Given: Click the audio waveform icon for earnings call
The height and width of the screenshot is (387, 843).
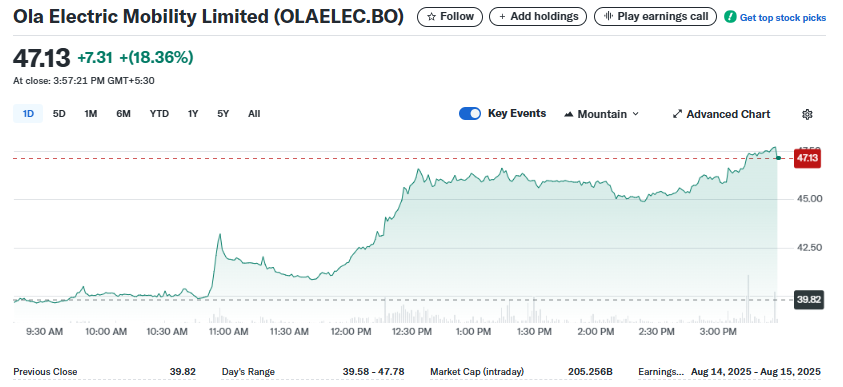Looking at the screenshot, I should coord(609,17).
